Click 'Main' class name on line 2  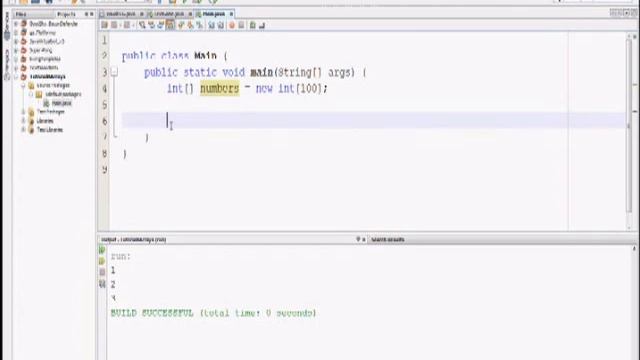205,56
